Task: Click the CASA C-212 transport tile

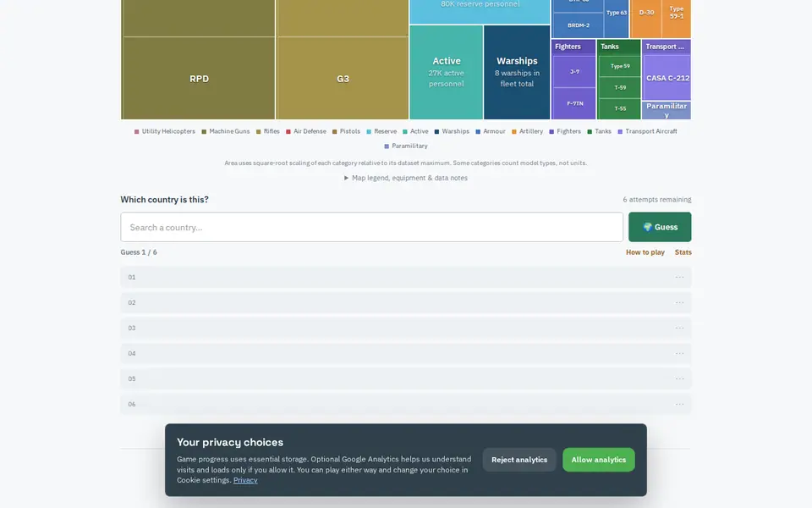Action: click(x=667, y=78)
